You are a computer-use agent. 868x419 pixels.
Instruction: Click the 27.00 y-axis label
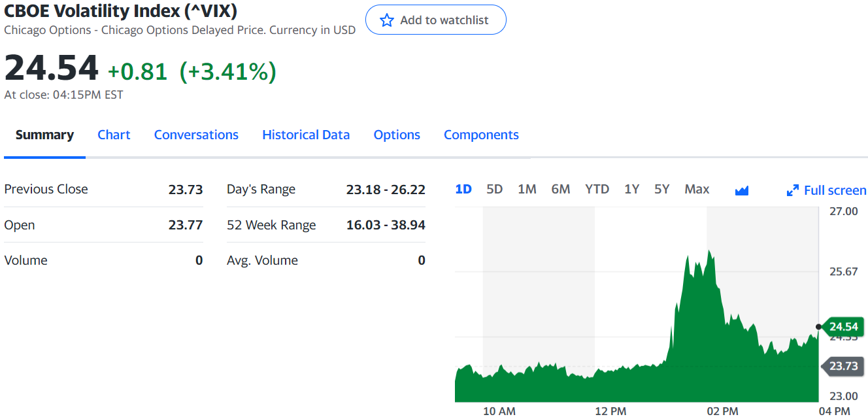click(x=844, y=211)
